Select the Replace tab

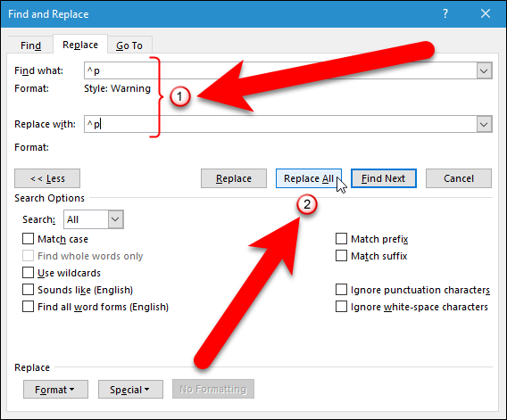[80, 45]
